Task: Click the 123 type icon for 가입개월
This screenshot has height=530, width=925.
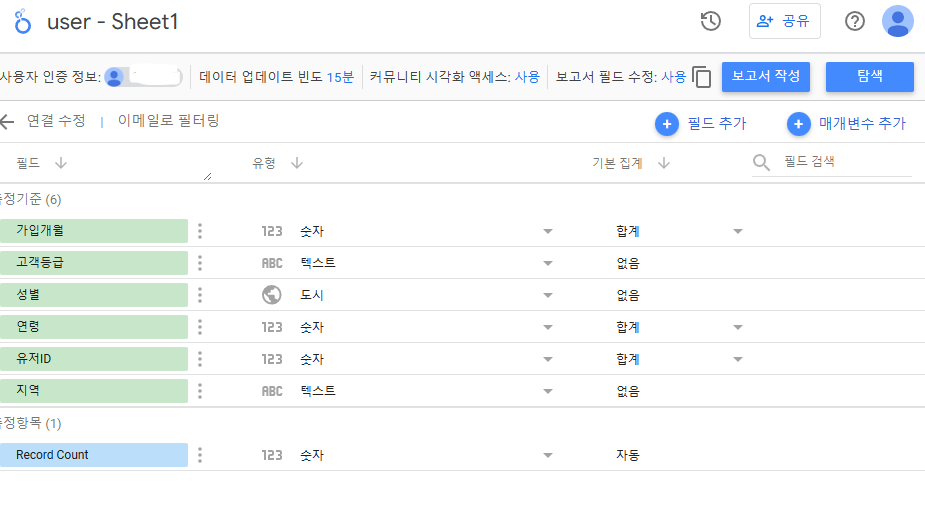Action: click(x=272, y=231)
